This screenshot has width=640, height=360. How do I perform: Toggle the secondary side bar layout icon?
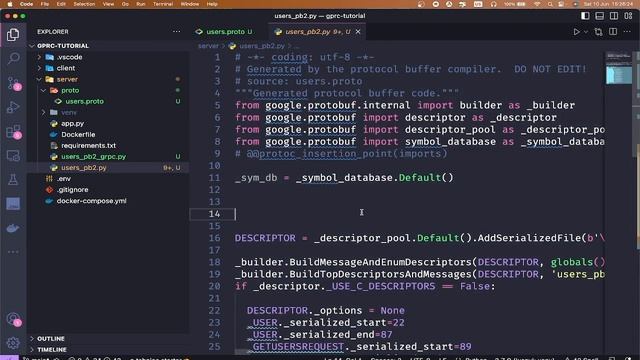tap(613, 16)
